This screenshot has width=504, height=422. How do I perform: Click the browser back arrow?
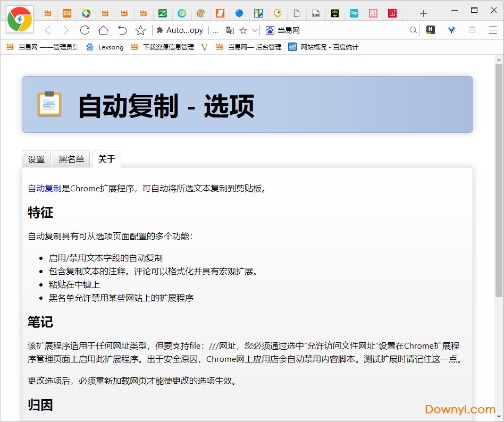[48, 30]
